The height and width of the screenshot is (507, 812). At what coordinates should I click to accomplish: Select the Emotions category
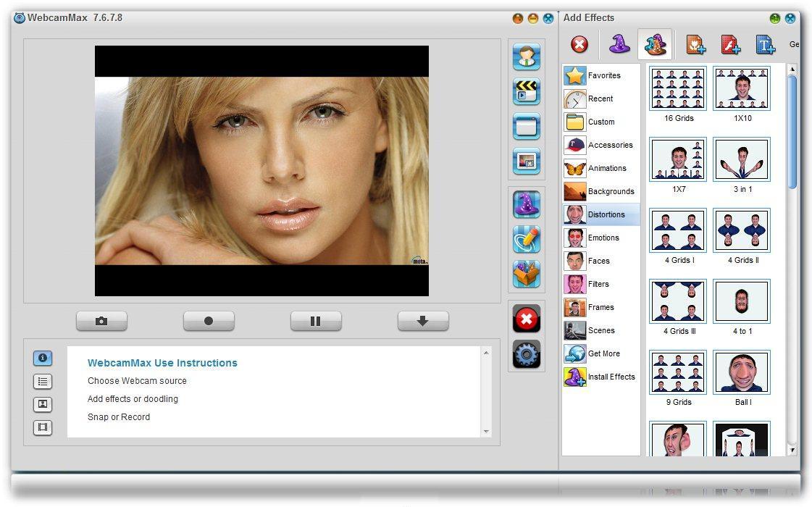coord(601,238)
